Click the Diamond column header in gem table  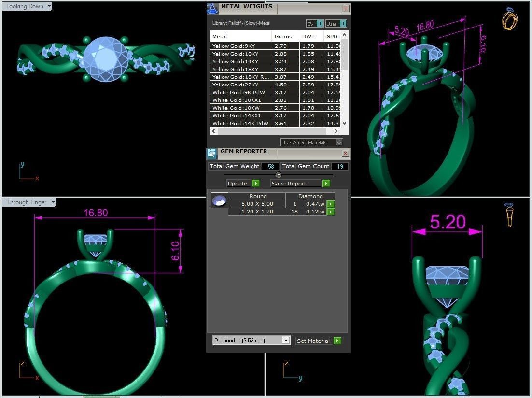310,196
